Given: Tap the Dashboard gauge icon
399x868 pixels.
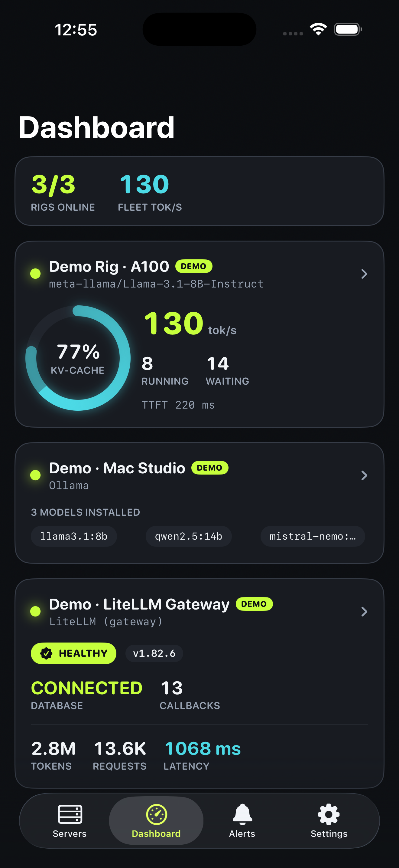Looking at the screenshot, I should (157, 814).
